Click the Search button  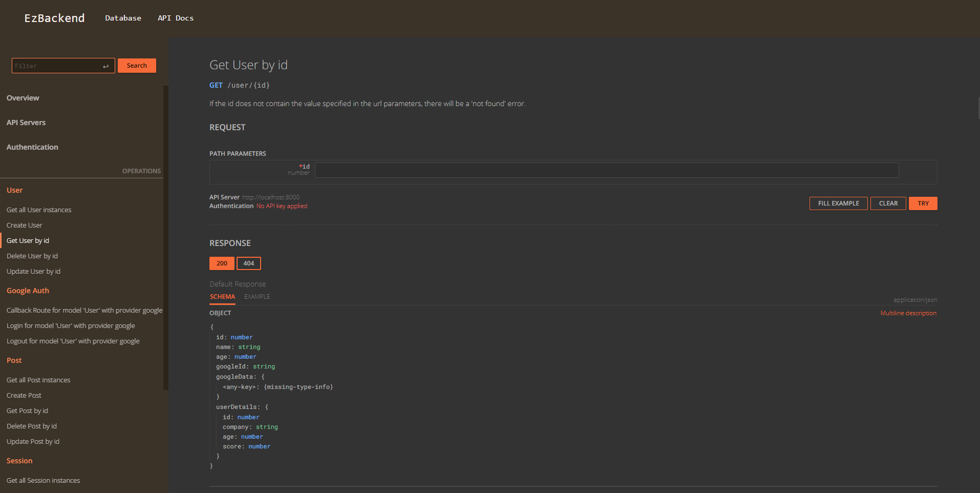coord(137,66)
